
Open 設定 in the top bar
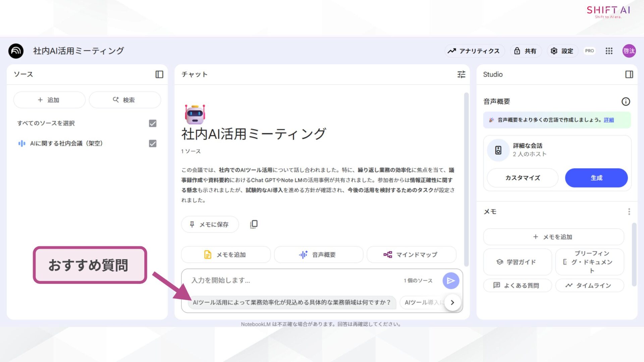(x=562, y=51)
